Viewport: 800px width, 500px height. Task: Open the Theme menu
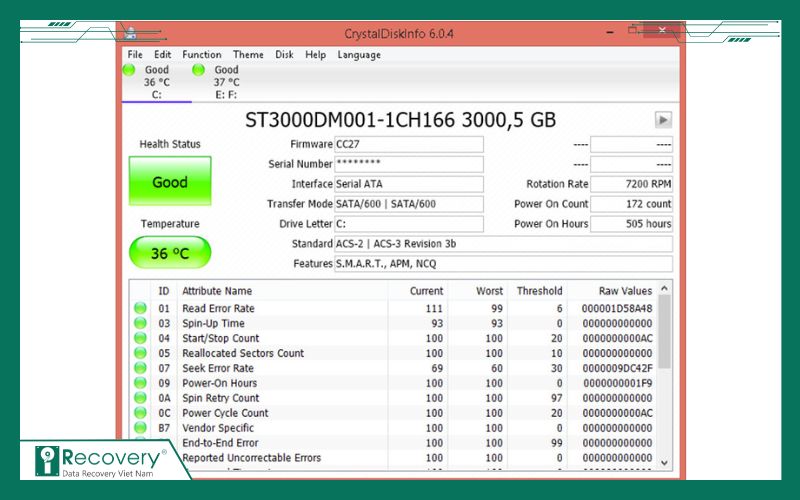[x=248, y=55]
